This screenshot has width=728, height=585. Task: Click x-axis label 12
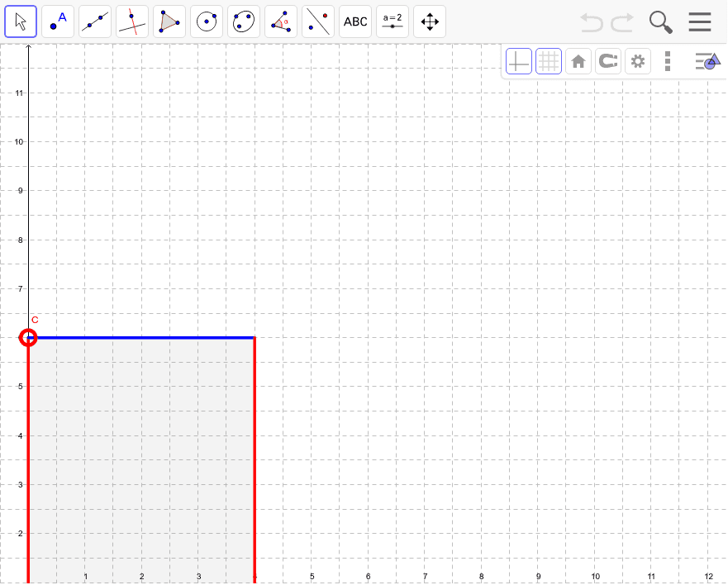pos(708,576)
